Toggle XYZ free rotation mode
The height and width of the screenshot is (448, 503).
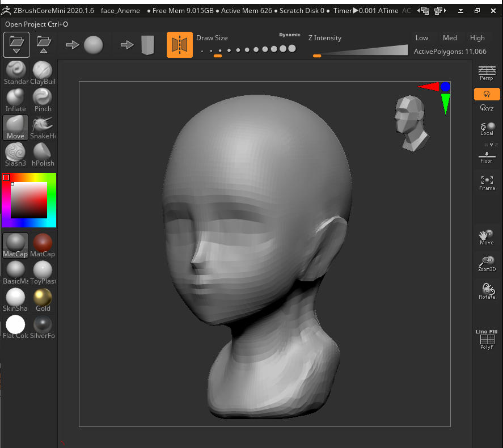(x=487, y=108)
